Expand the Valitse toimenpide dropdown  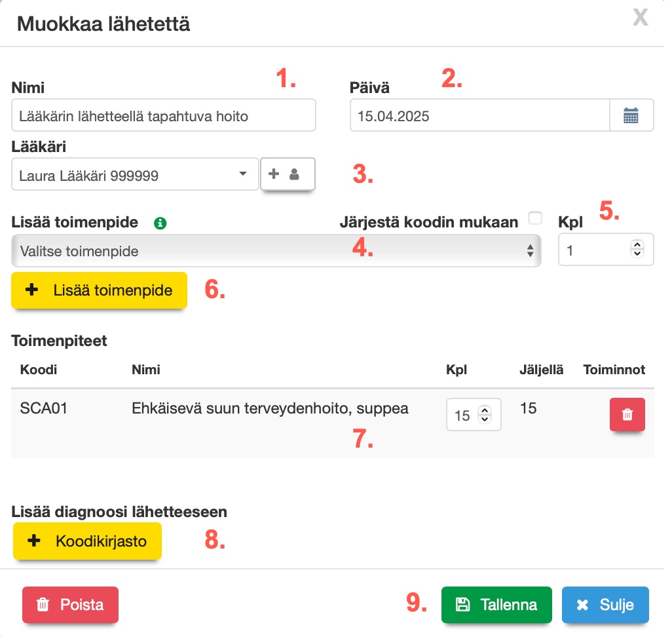276,251
